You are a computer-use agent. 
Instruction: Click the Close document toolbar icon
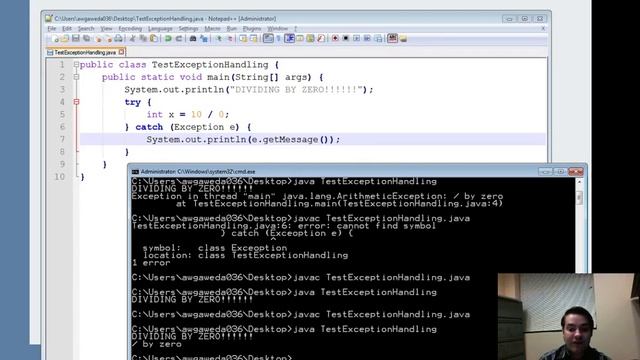click(x=98, y=39)
